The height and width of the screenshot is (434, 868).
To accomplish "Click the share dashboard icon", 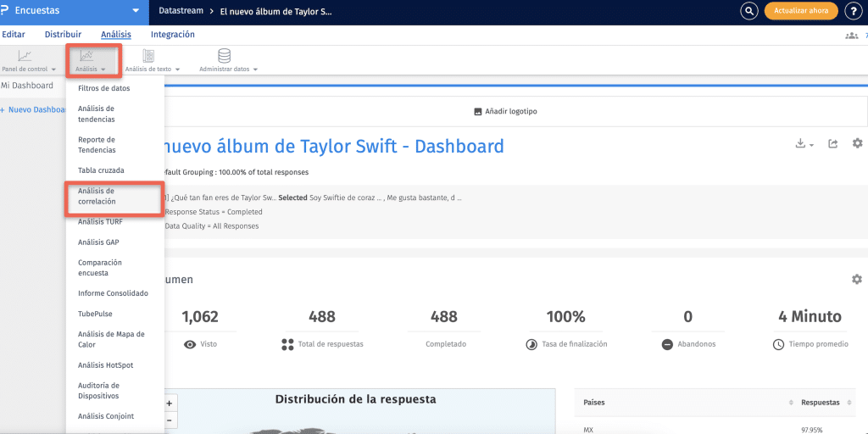I will (833, 144).
